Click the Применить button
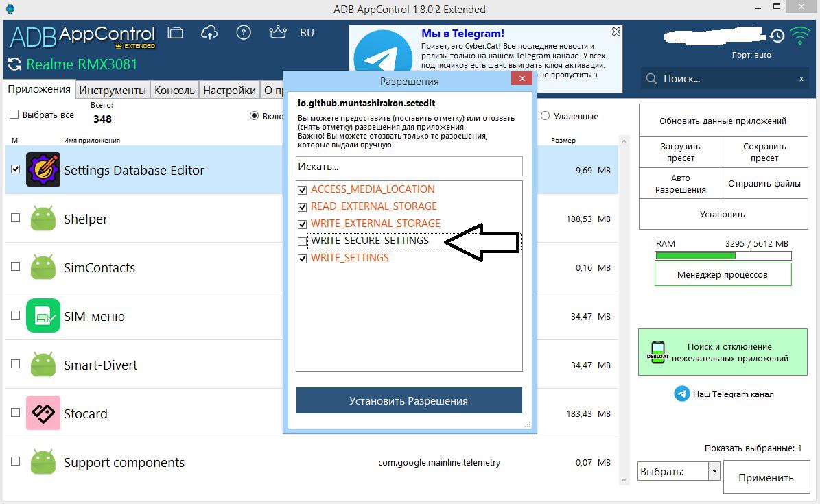 766,477
